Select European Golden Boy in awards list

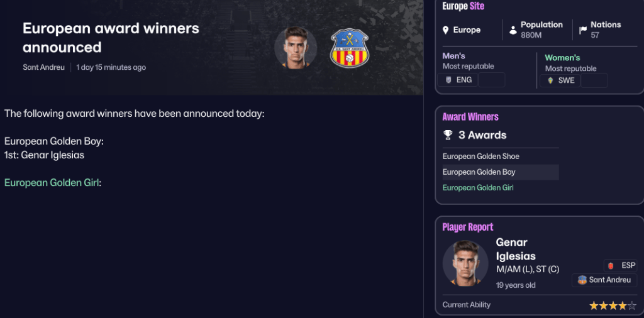[479, 172]
